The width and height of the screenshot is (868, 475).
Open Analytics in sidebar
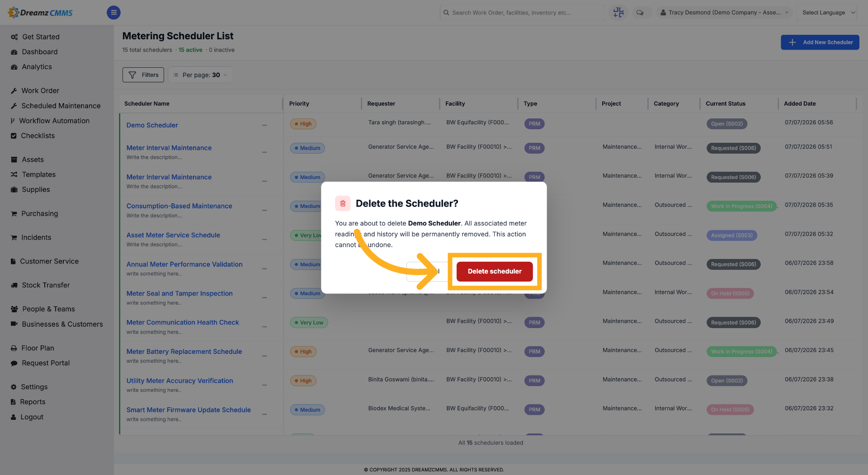pyautogui.click(x=37, y=67)
